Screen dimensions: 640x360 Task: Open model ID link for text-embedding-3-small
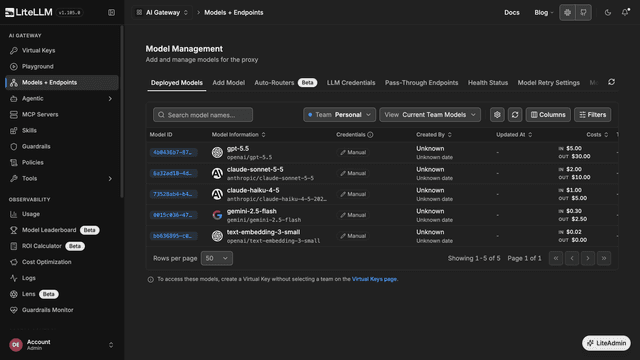(x=173, y=236)
